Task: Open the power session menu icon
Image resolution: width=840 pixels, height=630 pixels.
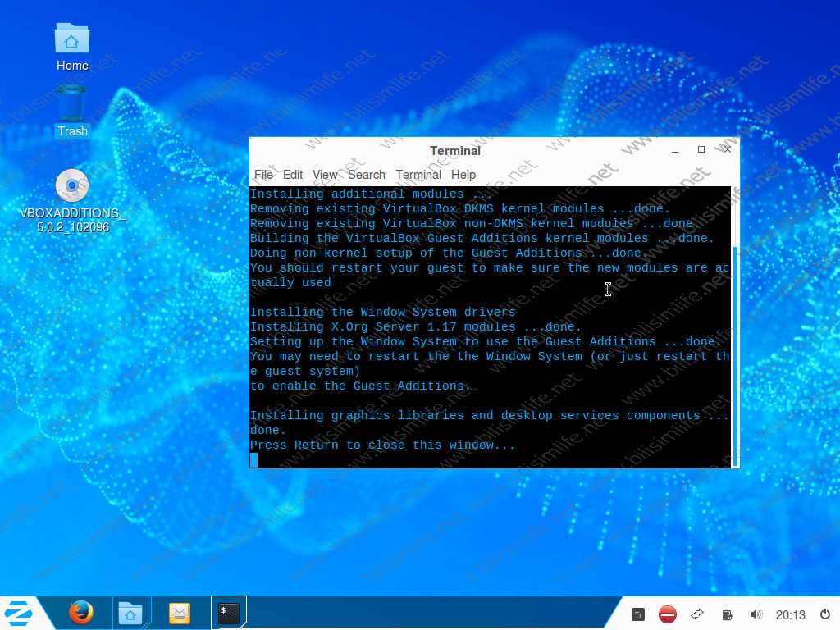Action: pos(825,614)
